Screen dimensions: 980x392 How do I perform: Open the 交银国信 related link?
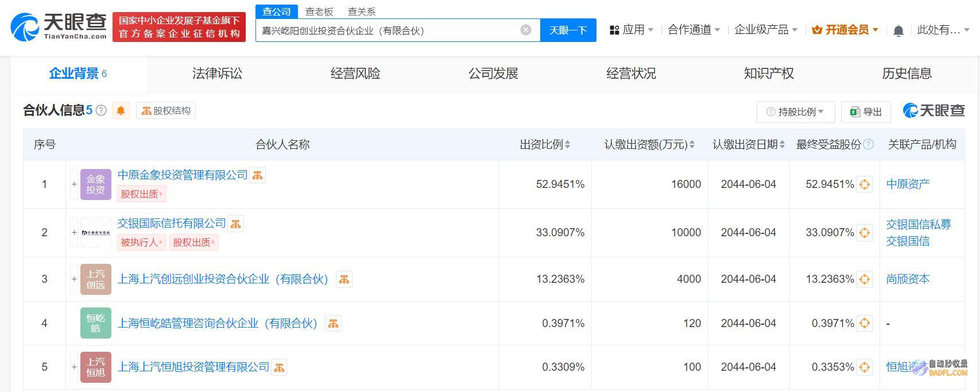click(x=908, y=241)
